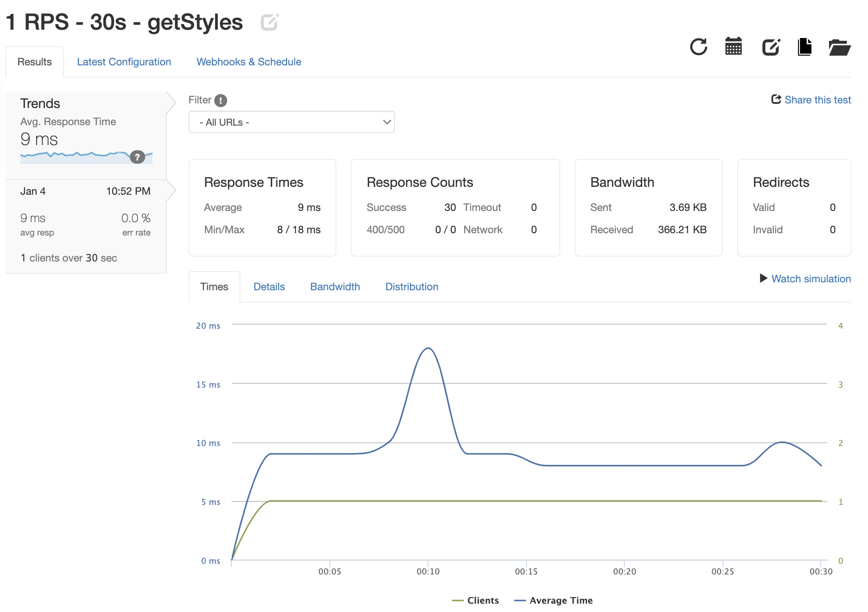Image resolution: width=868 pixels, height=612 pixels.
Task: Click the '1 clients over 30 sec' text
Action: [x=69, y=258]
